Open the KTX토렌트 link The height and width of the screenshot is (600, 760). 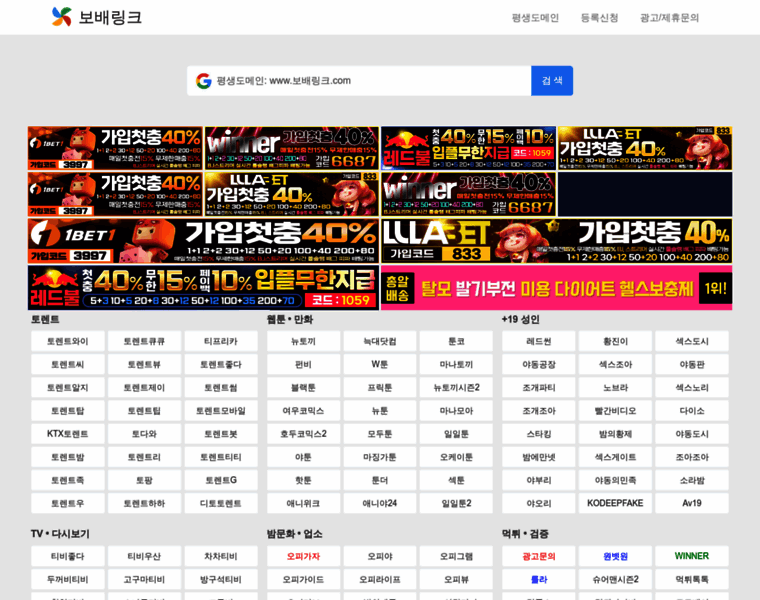click(x=68, y=434)
